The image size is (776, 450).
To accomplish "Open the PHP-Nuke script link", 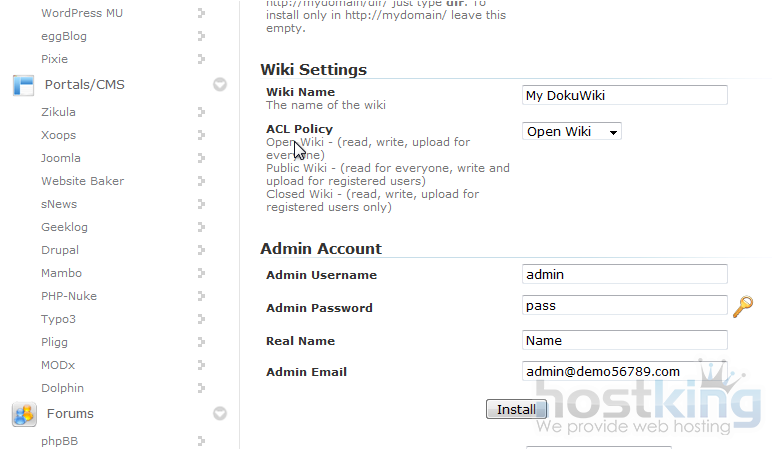I will point(69,296).
